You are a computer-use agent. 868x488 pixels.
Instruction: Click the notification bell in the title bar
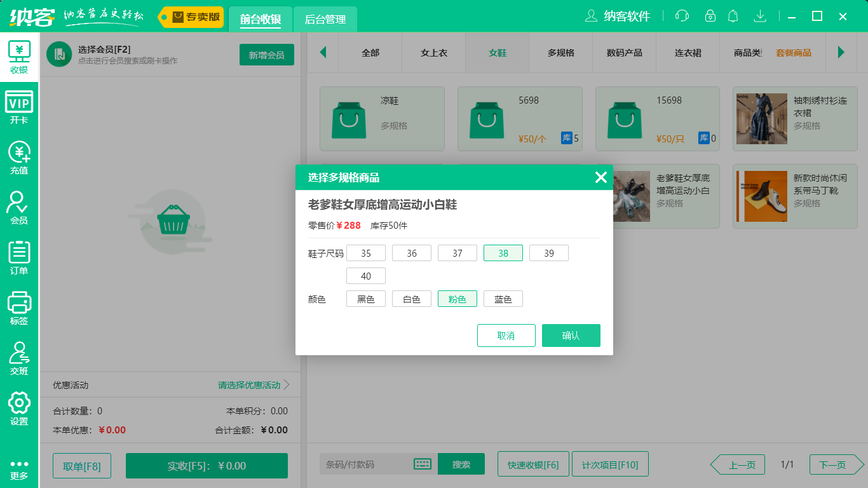(x=733, y=16)
